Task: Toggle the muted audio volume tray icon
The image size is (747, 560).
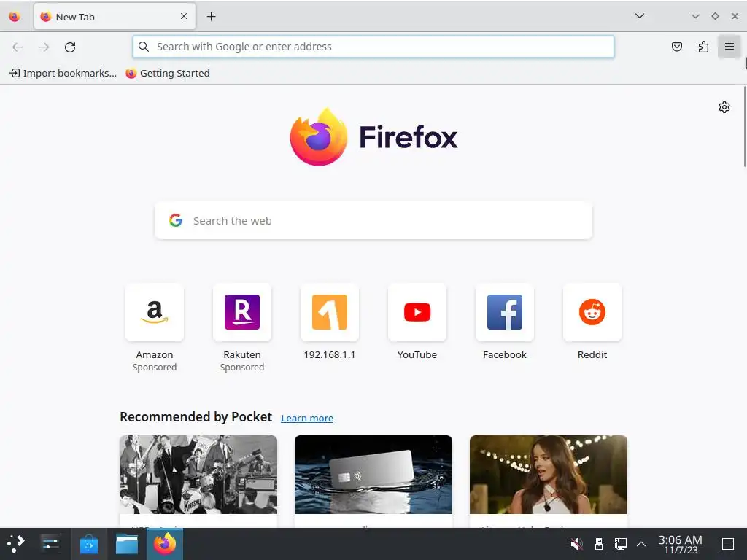Action: (576, 544)
